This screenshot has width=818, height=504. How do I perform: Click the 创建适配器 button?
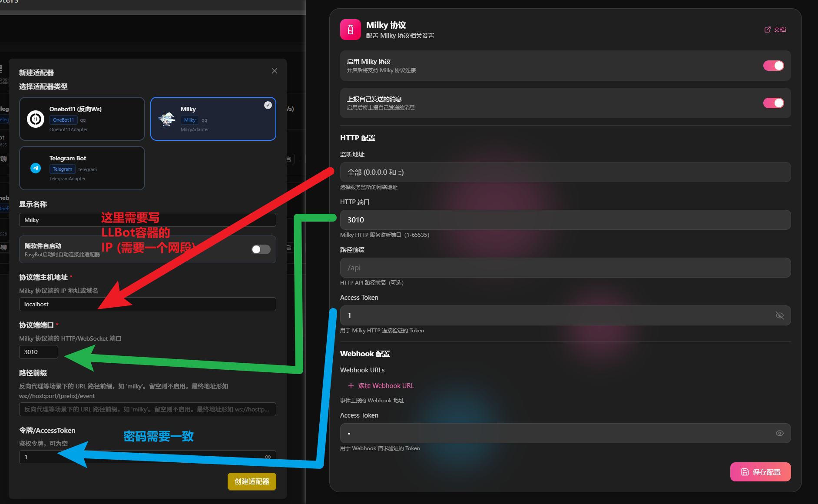pyautogui.click(x=252, y=481)
